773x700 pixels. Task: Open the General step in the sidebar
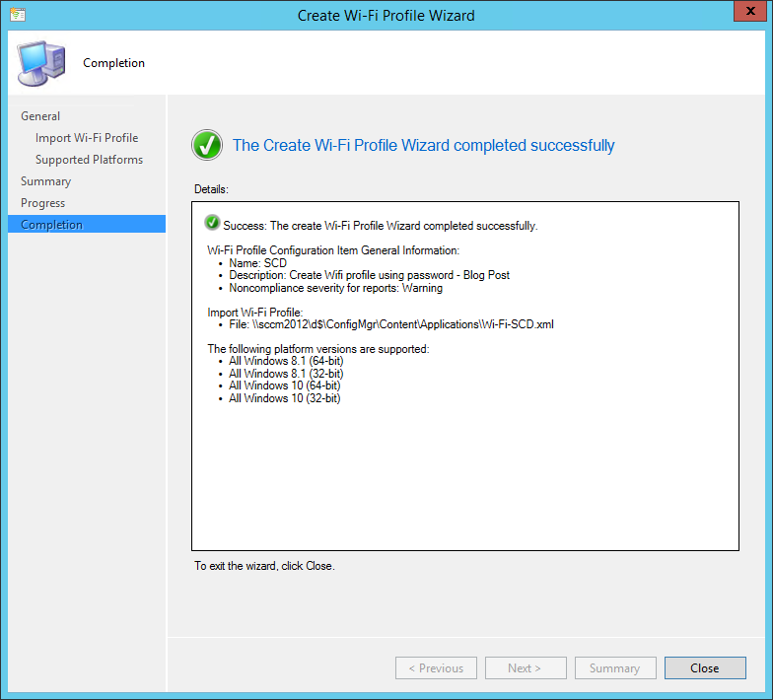pyautogui.click(x=40, y=116)
